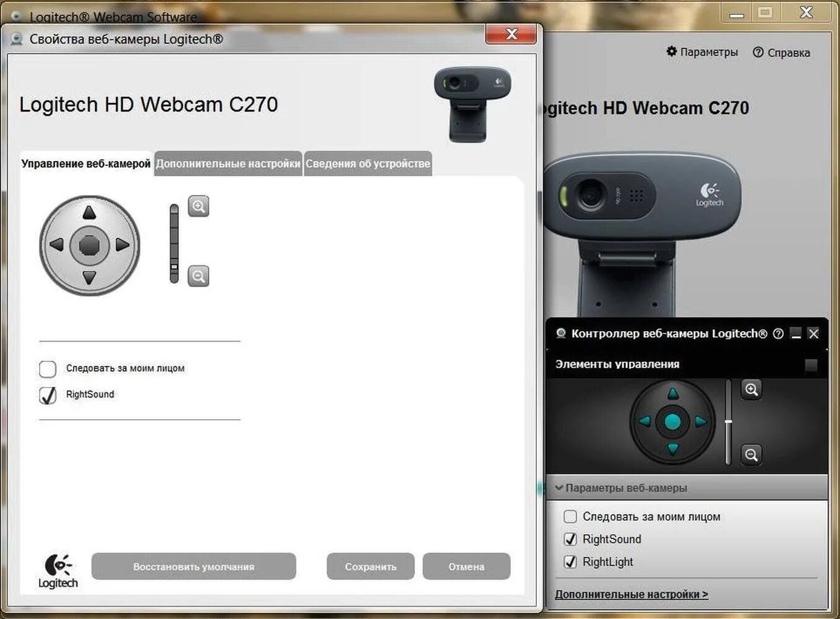
Task: Click large webcam image in main window
Action: (x=642, y=235)
